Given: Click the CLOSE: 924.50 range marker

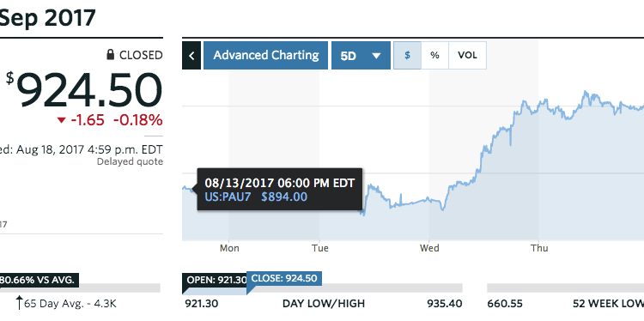Looking at the screenshot, I should coord(284,278).
